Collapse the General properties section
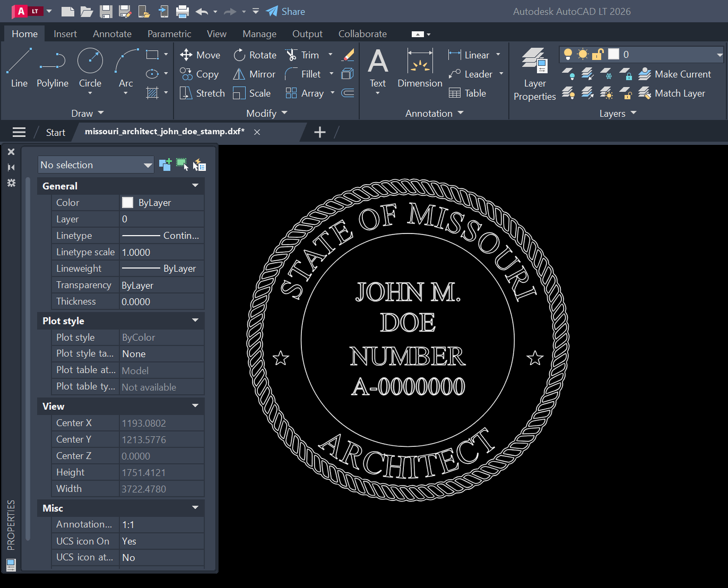This screenshot has width=728, height=588. pos(195,185)
